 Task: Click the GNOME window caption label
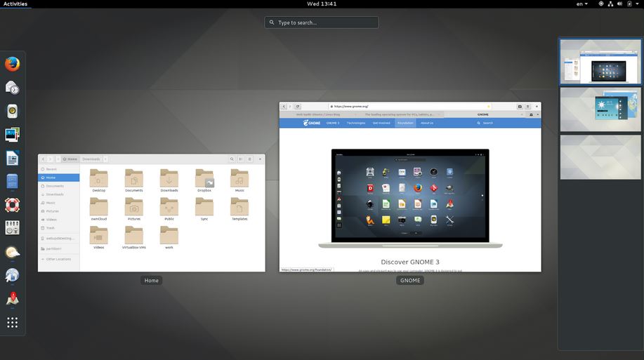410,281
